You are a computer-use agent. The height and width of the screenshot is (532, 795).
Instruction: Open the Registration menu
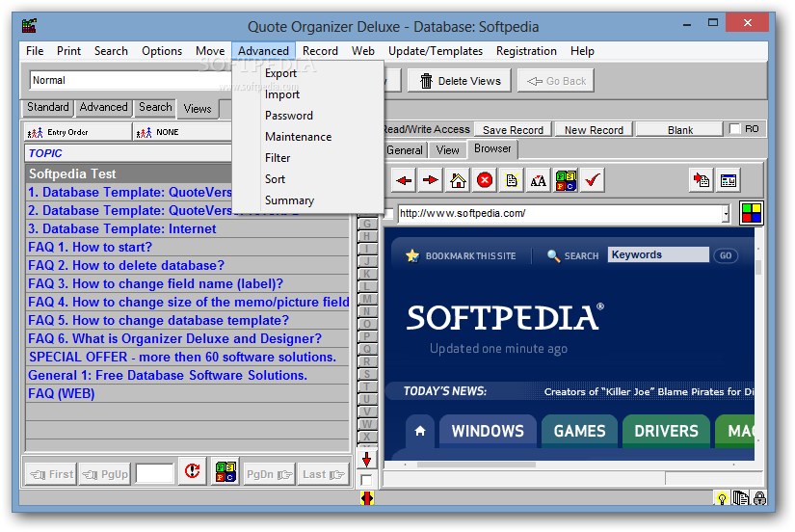pyautogui.click(x=526, y=51)
